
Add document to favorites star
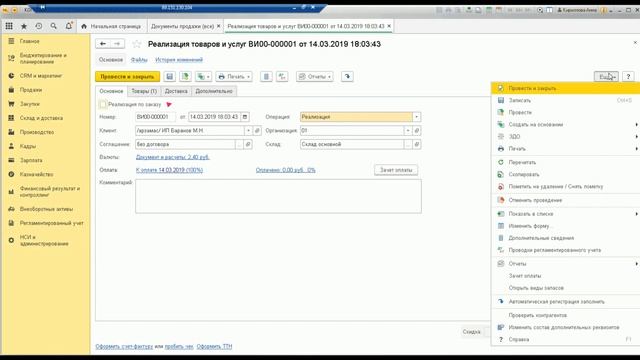[137, 44]
